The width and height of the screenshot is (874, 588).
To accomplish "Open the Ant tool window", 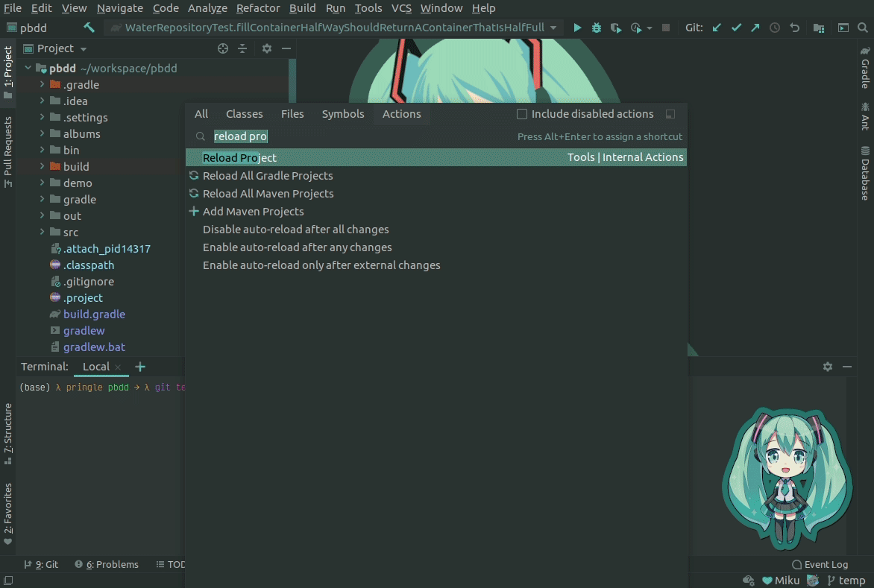I will [x=865, y=116].
